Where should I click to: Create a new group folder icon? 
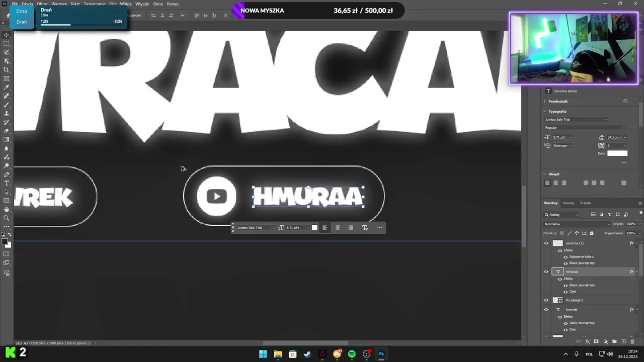[x=614, y=342]
